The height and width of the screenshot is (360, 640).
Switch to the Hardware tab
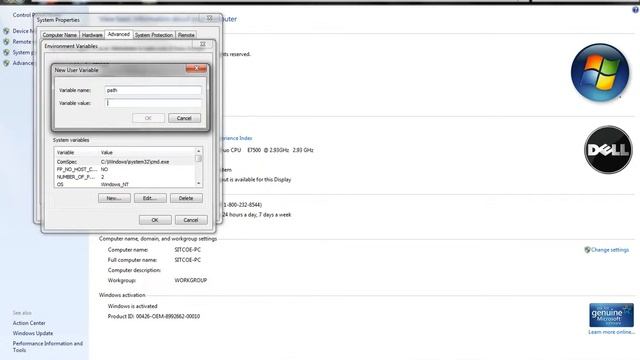pos(92,35)
